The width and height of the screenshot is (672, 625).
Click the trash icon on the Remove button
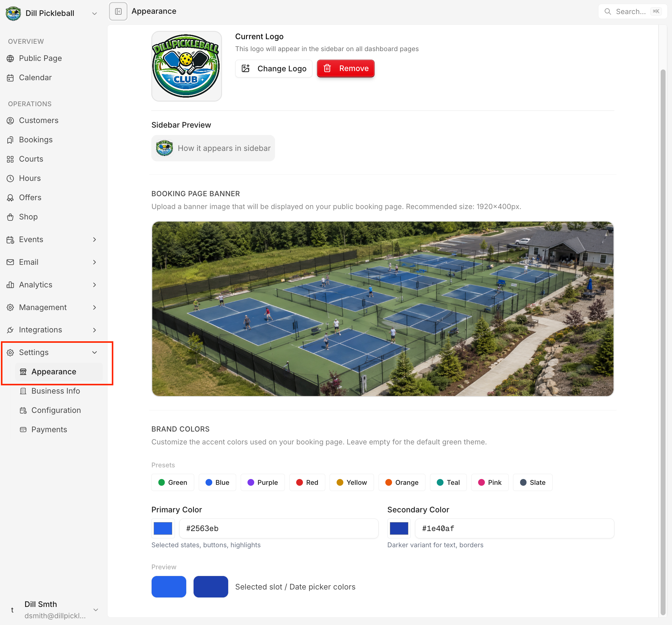coord(327,69)
